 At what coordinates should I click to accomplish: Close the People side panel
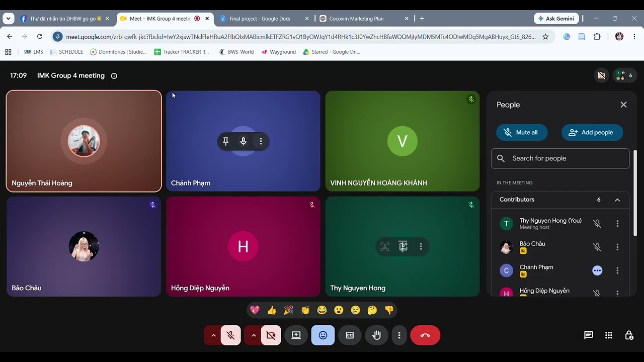pos(623,105)
